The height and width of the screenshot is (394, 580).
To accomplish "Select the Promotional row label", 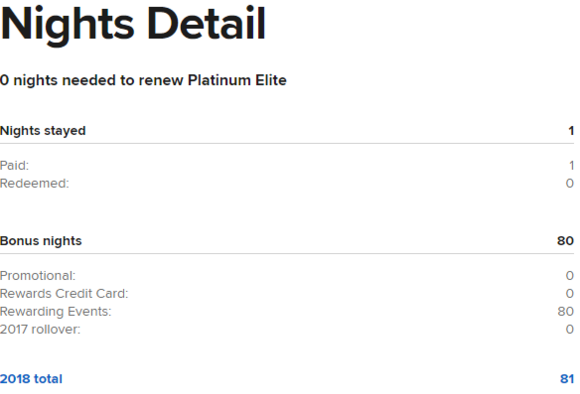I will [38, 276].
